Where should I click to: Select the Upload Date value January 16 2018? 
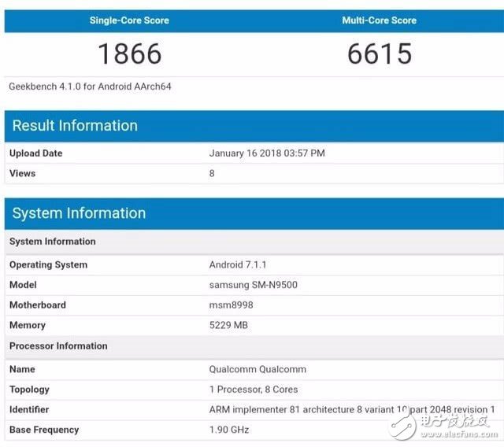pos(267,153)
